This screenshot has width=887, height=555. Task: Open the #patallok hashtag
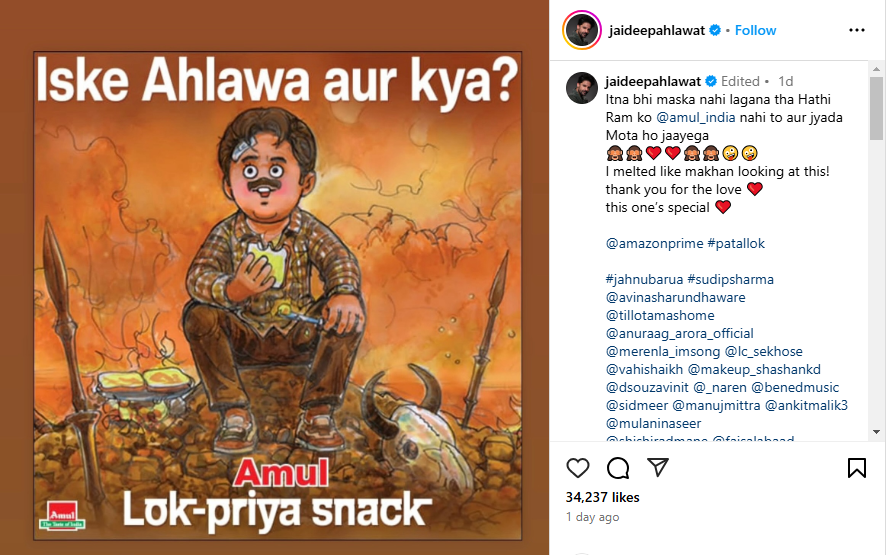pyautogui.click(x=736, y=243)
